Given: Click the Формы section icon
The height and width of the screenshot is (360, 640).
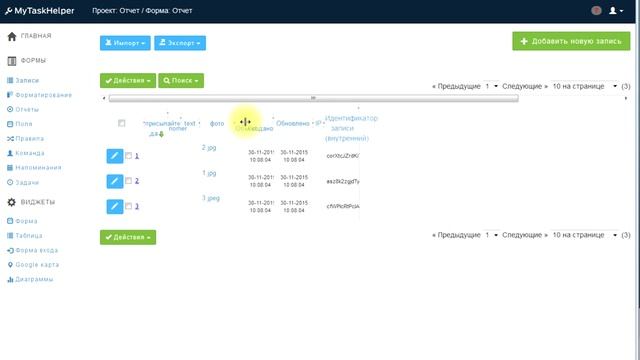Looking at the screenshot, I should (x=12, y=61).
